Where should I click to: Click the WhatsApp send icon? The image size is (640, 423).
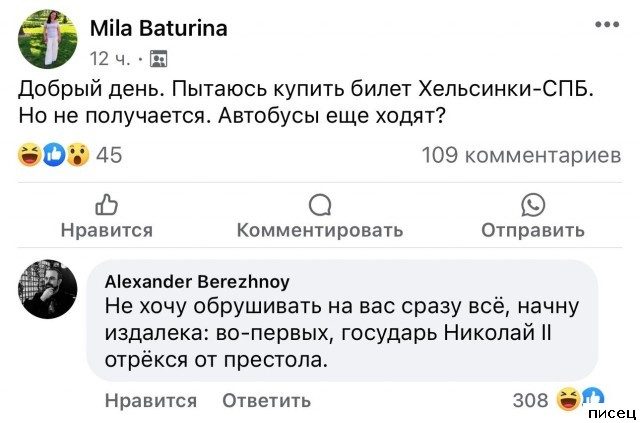[x=533, y=206]
